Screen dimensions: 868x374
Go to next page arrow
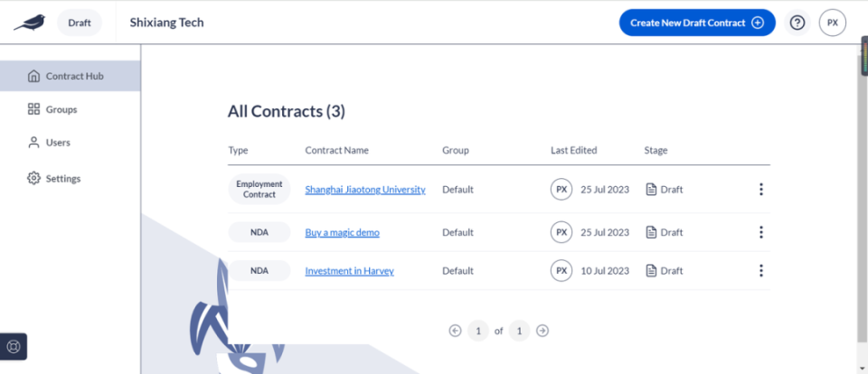click(x=542, y=331)
